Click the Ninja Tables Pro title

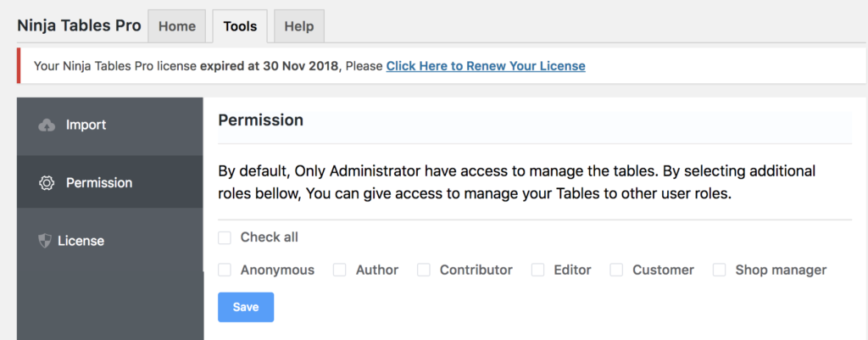point(79,25)
